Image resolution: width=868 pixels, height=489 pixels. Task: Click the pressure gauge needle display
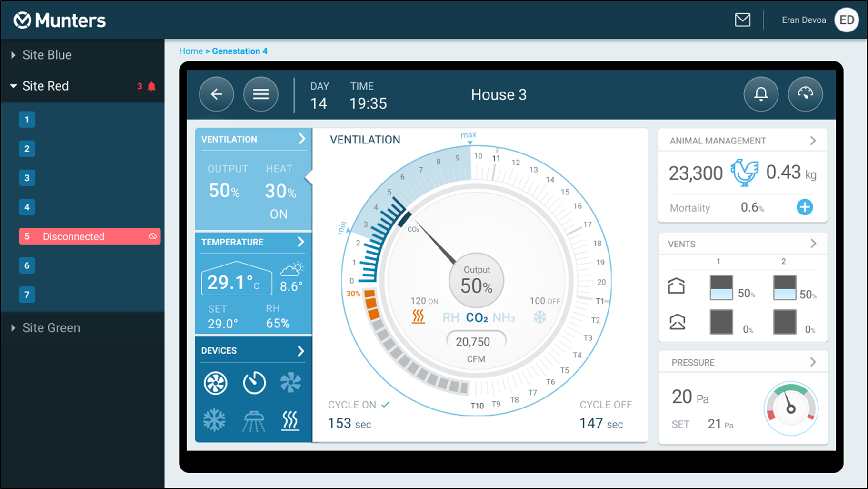(x=790, y=408)
